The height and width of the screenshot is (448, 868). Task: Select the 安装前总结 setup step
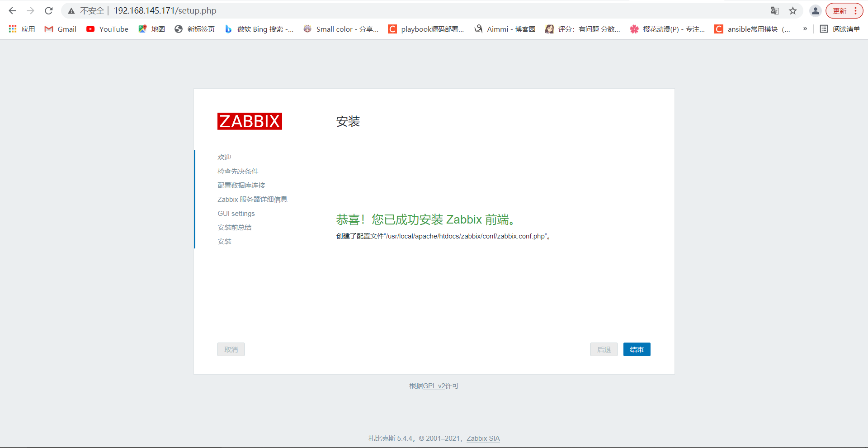(235, 228)
